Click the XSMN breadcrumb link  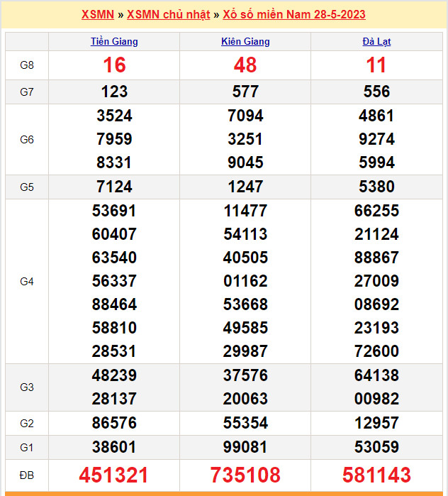pyautogui.click(x=97, y=14)
